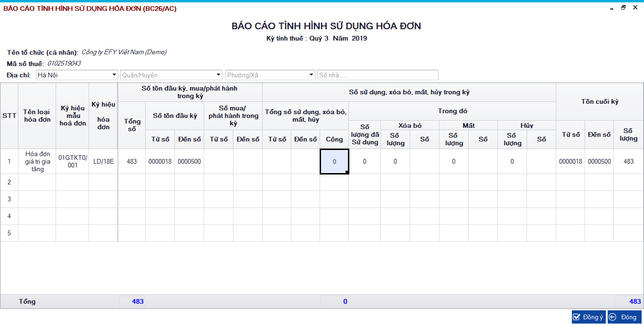Select closing stock Đến số cell 0000500
The height and width of the screenshot is (324, 644).
(x=599, y=161)
